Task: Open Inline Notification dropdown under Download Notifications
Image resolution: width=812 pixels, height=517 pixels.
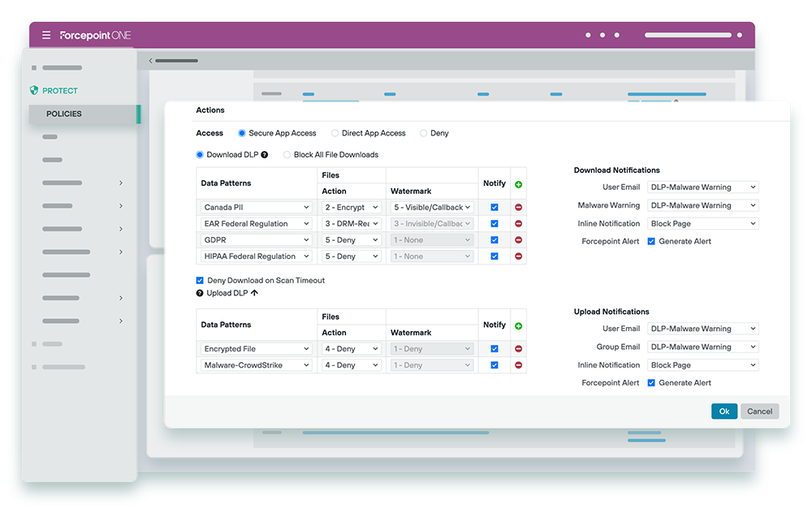Action: [x=702, y=224]
